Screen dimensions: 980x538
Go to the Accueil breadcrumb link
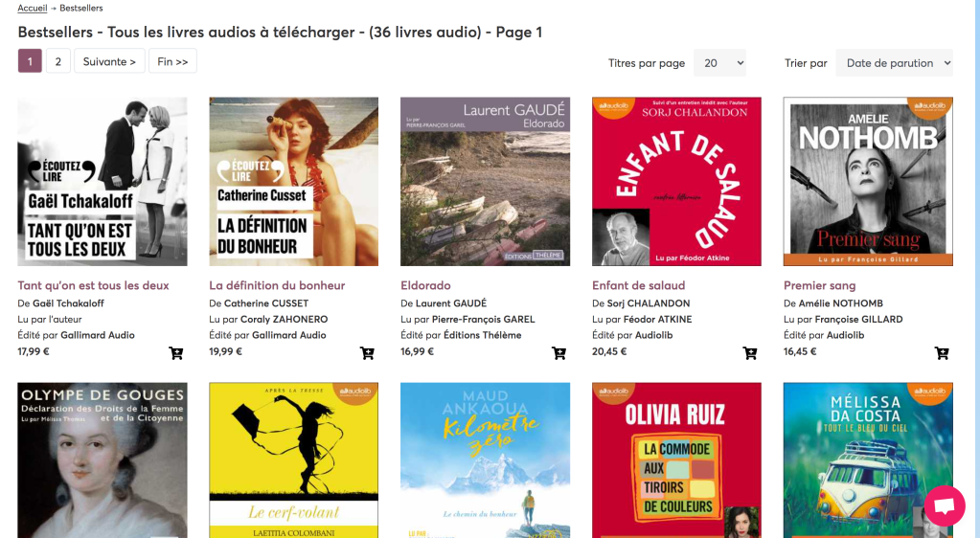[33, 8]
